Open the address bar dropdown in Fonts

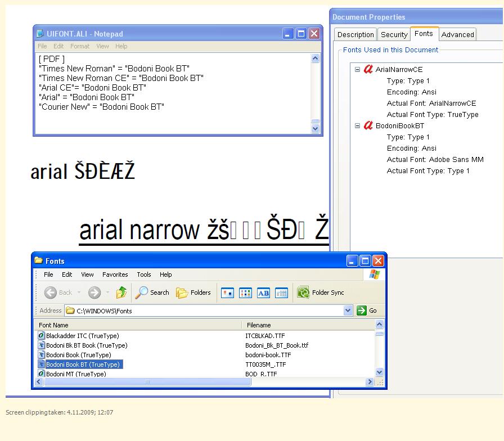point(348,310)
